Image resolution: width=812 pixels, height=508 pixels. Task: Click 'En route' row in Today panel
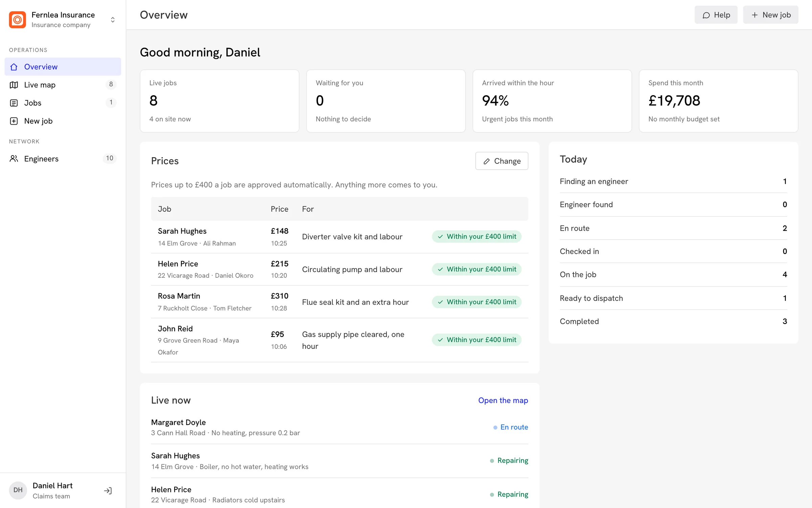pyautogui.click(x=673, y=228)
